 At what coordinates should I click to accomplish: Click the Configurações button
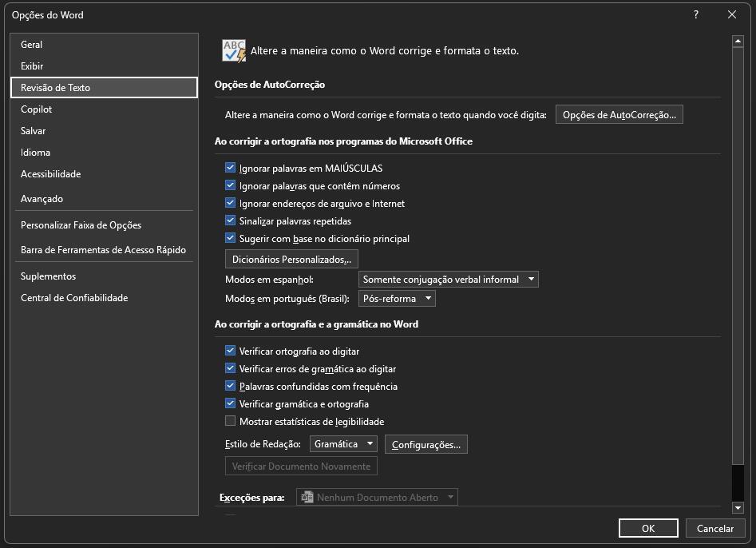426,444
